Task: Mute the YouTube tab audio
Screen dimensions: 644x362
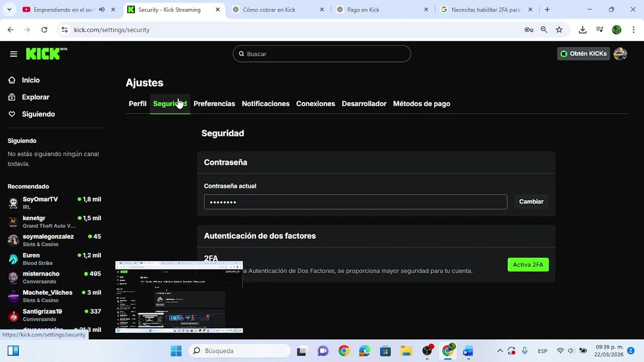Action: [x=102, y=10]
